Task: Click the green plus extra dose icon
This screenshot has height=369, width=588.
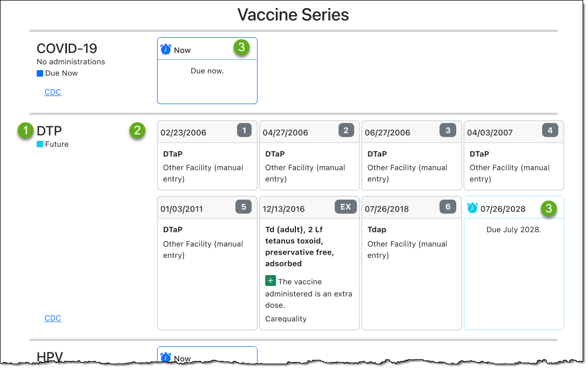Action: [x=271, y=281]
